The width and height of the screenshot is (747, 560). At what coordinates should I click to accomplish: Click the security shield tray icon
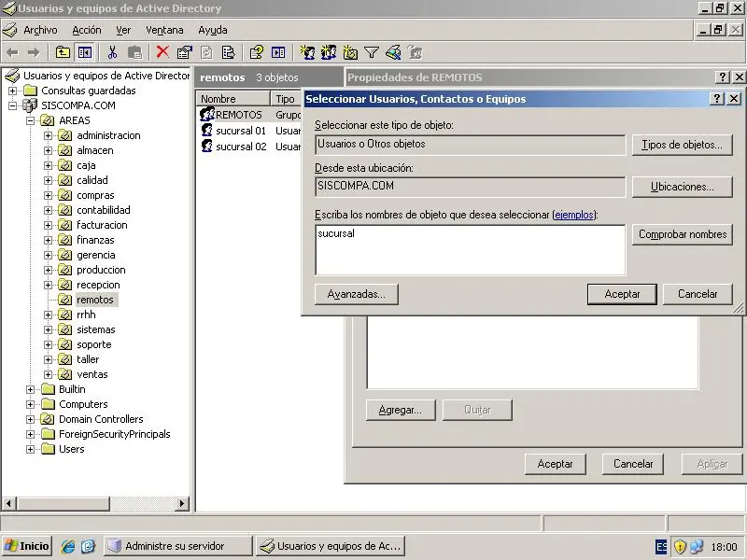[680, 546]
